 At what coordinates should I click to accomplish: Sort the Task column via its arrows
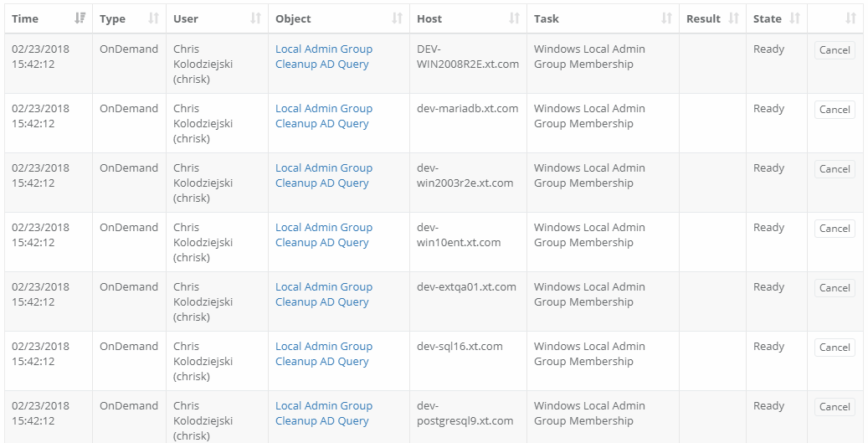point(666,18)
